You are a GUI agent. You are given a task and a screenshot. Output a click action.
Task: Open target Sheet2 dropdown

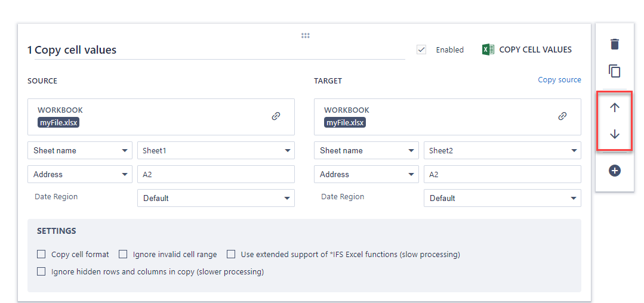click(502, 150)
